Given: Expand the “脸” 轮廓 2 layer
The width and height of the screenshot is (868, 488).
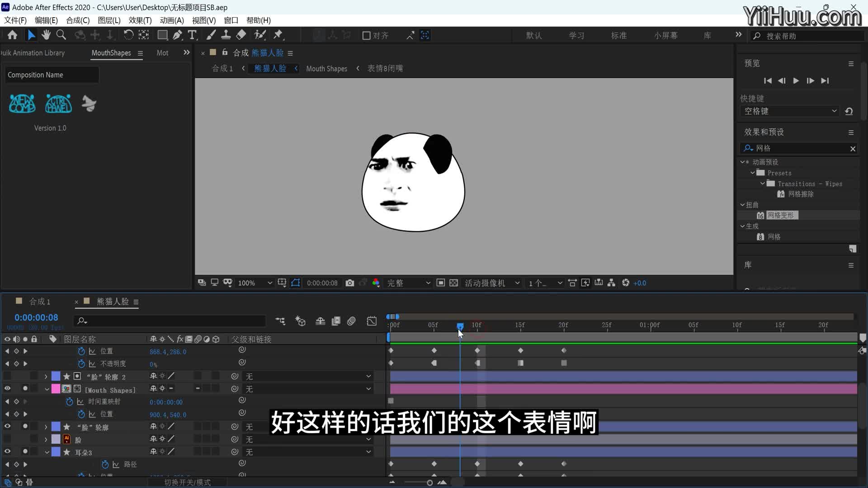Looking at the screenshot, I should (x=46, y=376).
